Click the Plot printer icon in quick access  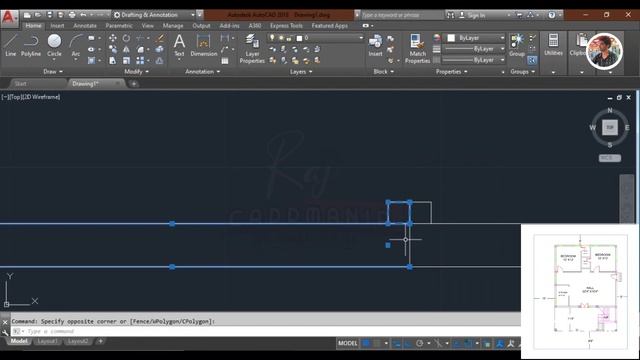pos(72,15)
